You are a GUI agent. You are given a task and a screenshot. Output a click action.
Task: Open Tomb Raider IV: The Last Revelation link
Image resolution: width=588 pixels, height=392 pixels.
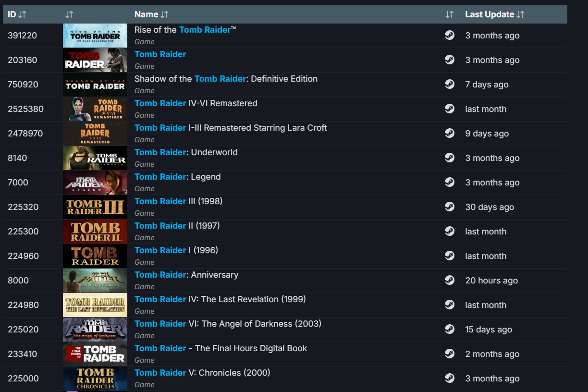point(220,299)
